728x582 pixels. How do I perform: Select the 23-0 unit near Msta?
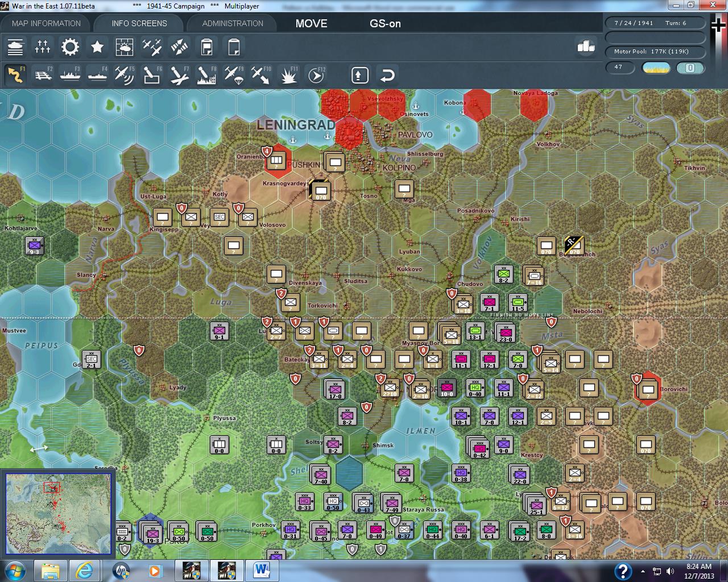tap(505, 332)
